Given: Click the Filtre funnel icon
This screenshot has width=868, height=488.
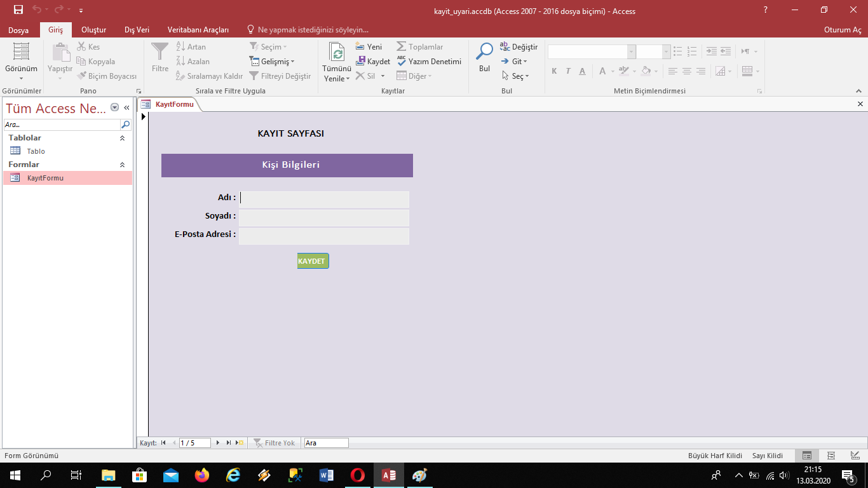Looking at the screenshot, I should coord(160,51).
